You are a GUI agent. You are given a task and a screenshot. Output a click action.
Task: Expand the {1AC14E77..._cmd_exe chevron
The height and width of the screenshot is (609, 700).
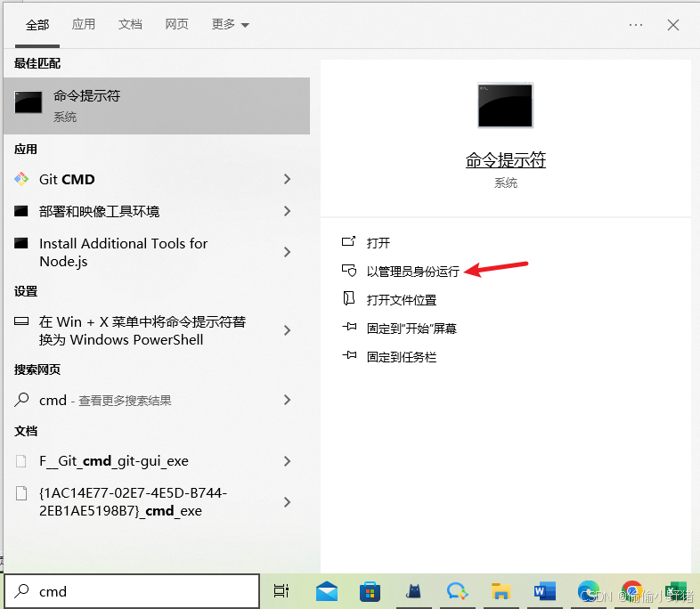(287, 502)
